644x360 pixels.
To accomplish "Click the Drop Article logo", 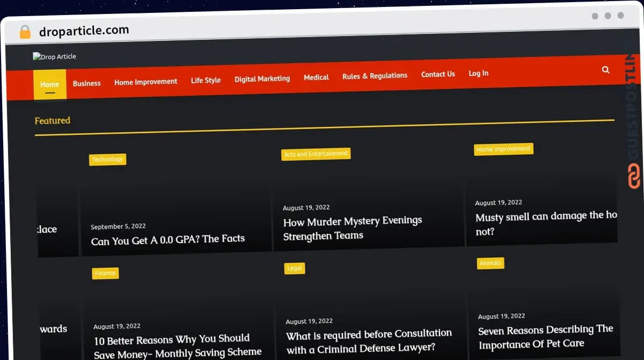I will pos(54,56).
